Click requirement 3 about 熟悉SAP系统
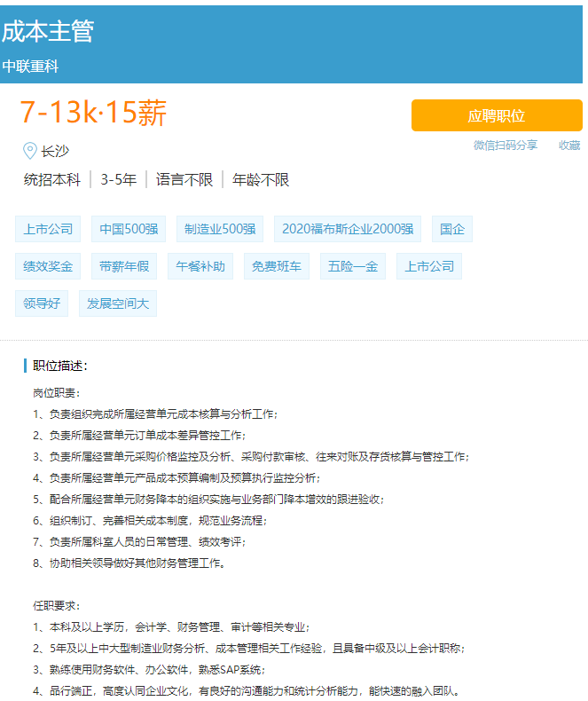588x701 pixels. pyautogui.click(x=149, y=670)
